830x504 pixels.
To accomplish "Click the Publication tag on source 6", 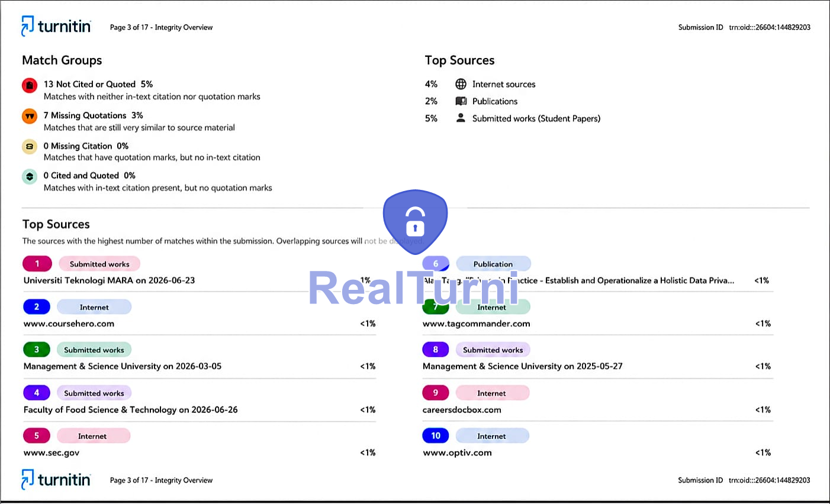I will tap(493, 264).
